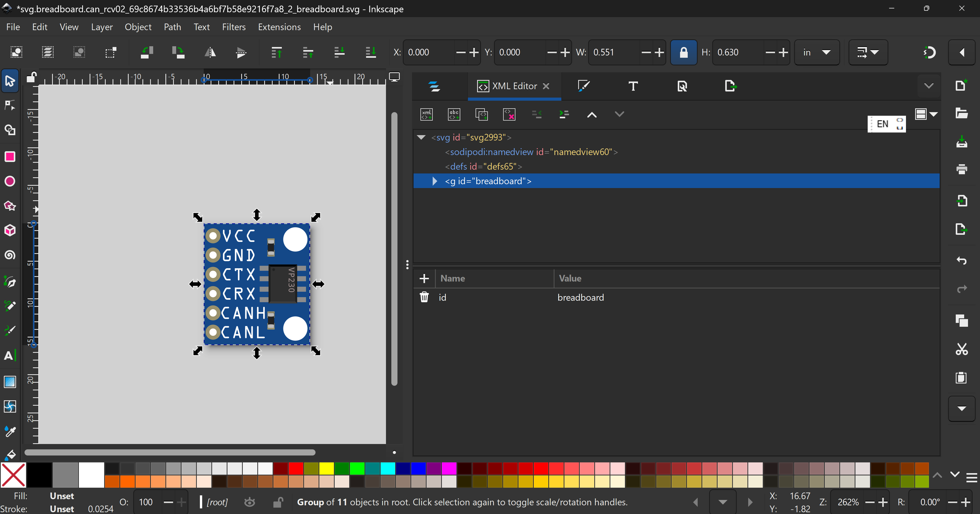Select the Node edit tool
Viewport: 980px width, 514px height.
coord(10,106)
